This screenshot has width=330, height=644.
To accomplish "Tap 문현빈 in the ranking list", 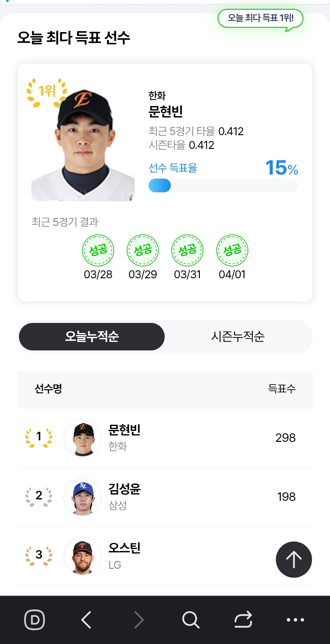I will [x=124, y=430].
